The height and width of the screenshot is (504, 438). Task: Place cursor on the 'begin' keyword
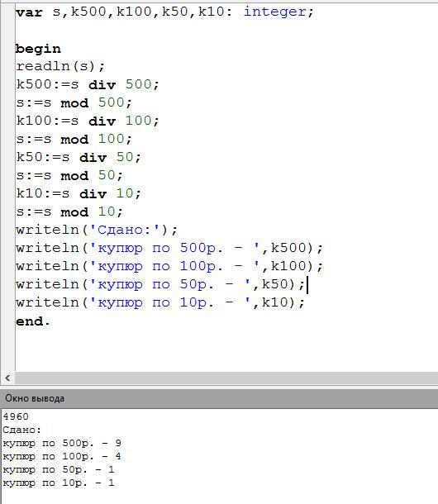click(38, 49)
